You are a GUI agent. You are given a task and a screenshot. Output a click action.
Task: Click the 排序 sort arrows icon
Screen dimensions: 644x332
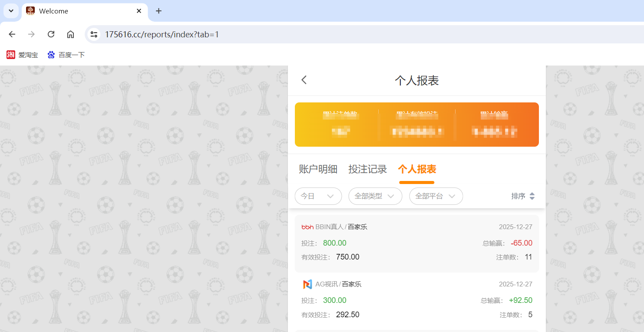point(532,196)
